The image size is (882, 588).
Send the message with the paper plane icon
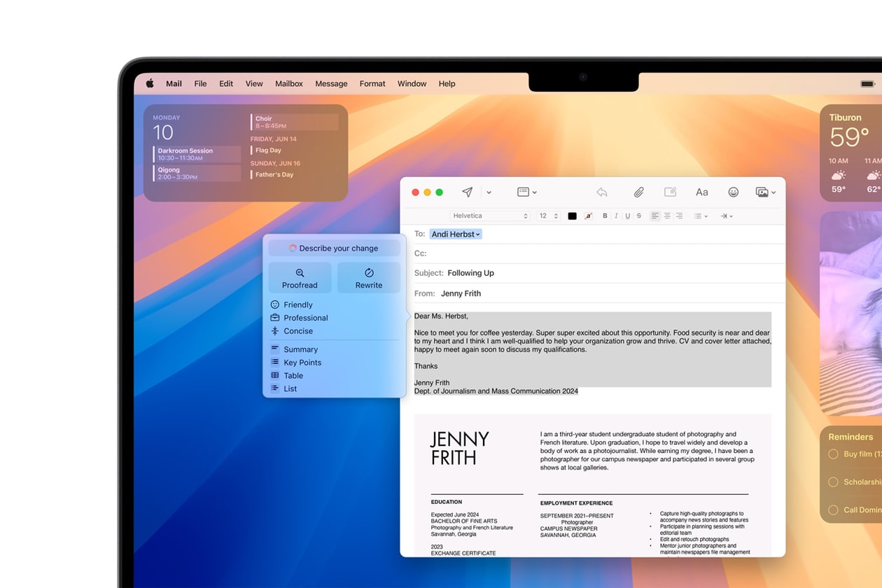click(x=467, y=192)
